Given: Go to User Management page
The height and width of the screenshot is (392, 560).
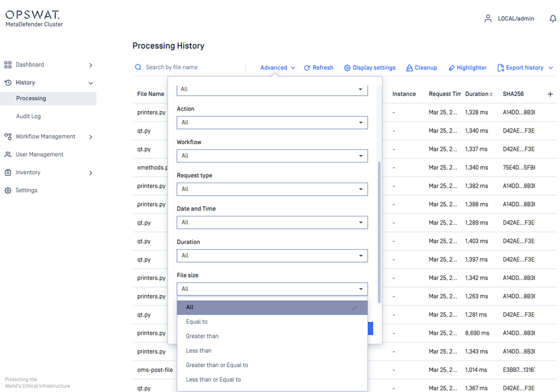Looking at the screenshot, I should click(x=39, y=154).
